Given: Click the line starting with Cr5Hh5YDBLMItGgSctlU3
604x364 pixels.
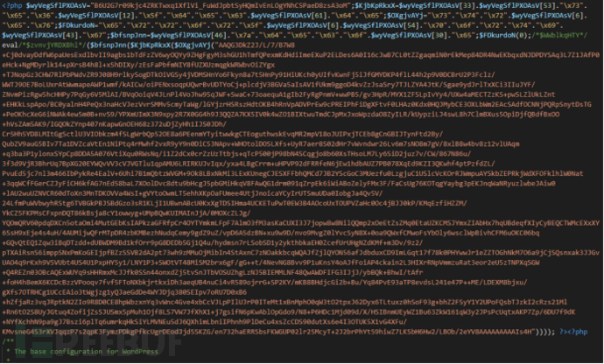Looking at the screenshot, I should [x=222, y=134].
